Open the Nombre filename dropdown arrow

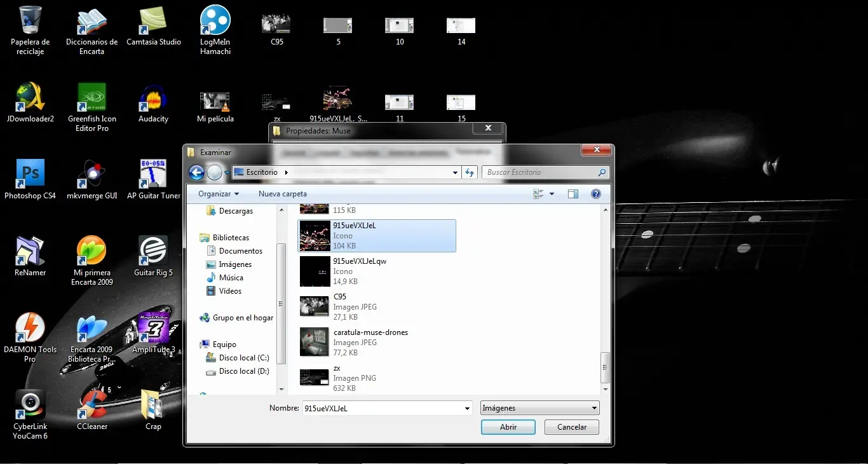click(468, 408)
